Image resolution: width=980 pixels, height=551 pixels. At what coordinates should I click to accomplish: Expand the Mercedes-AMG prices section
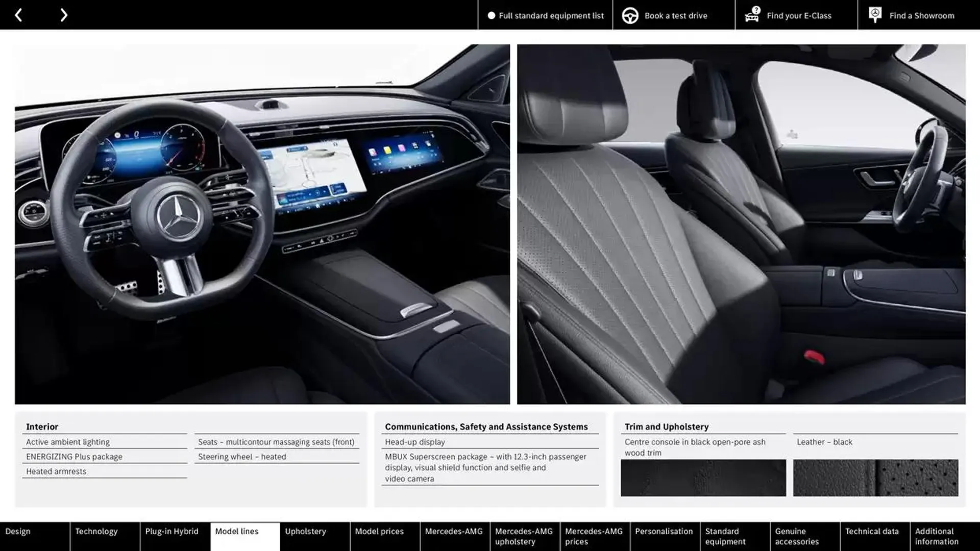tap(594, 536)
